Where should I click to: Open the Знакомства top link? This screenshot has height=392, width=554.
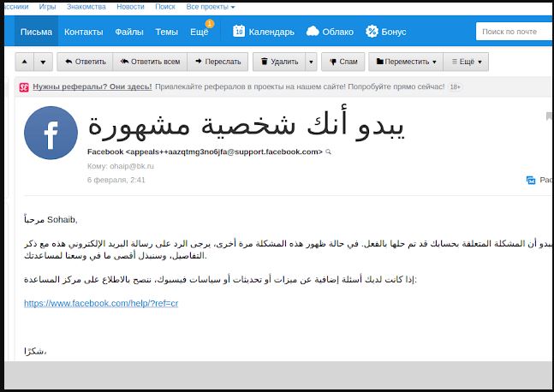(86, 7)
